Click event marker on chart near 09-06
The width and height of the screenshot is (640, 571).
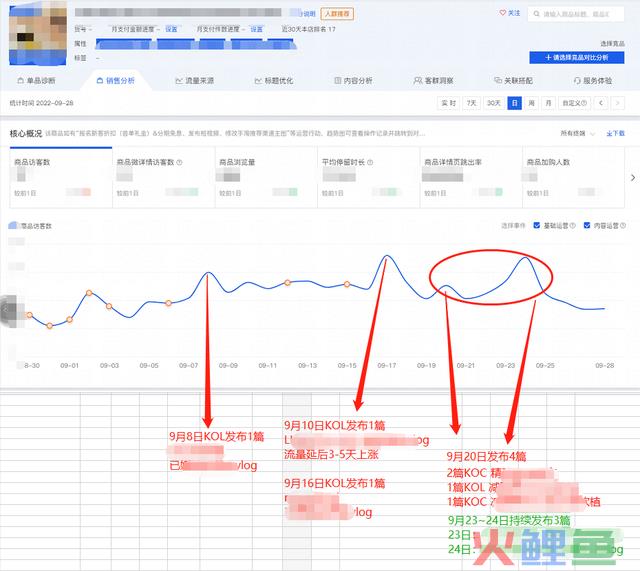169,303
